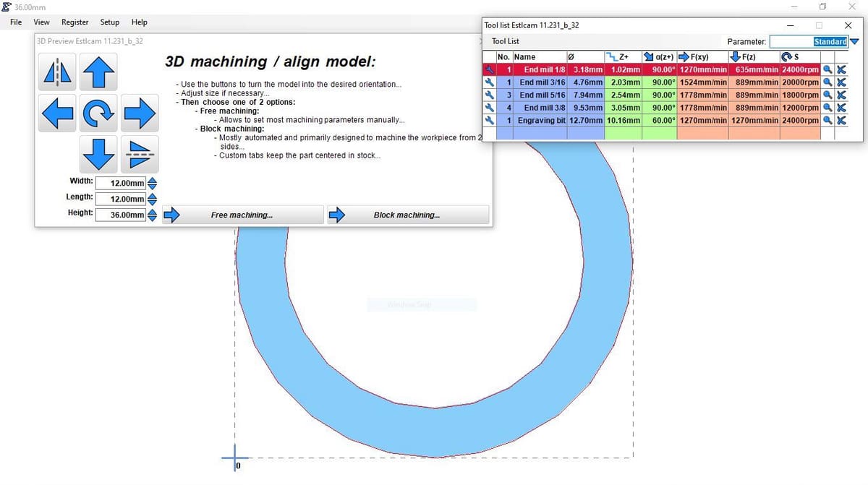Select the Engraving bit name cell

pos(540,120)
